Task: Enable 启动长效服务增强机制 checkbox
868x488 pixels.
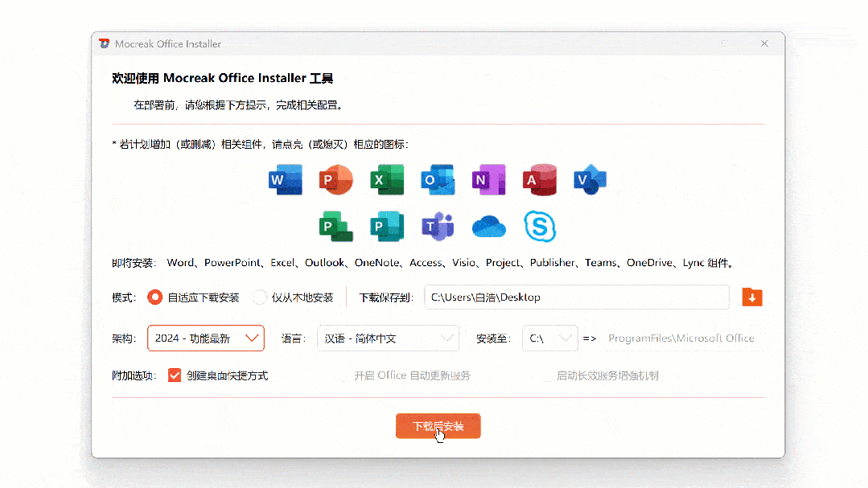Action: point(547,375)
